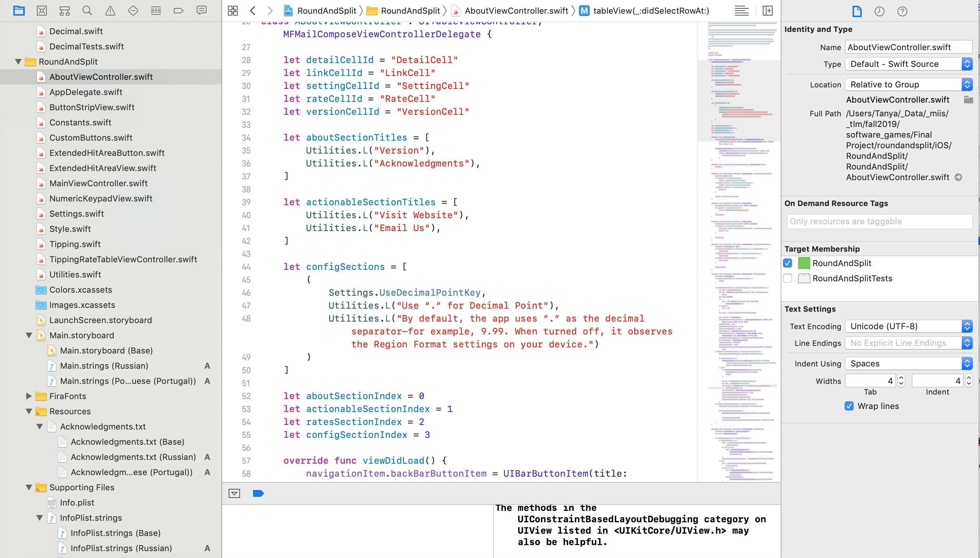
Task: Choose file location via folder icon
Action: point(969,100)
